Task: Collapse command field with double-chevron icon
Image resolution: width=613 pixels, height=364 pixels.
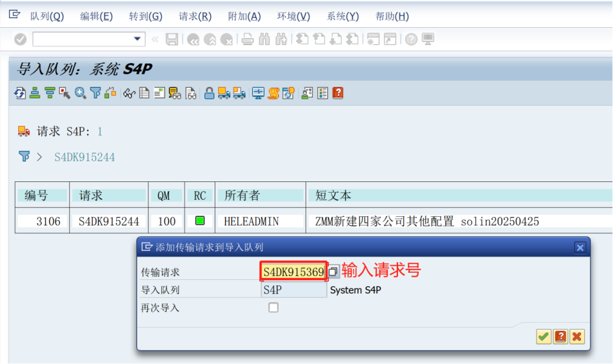Action: click(x=155, y=39)
